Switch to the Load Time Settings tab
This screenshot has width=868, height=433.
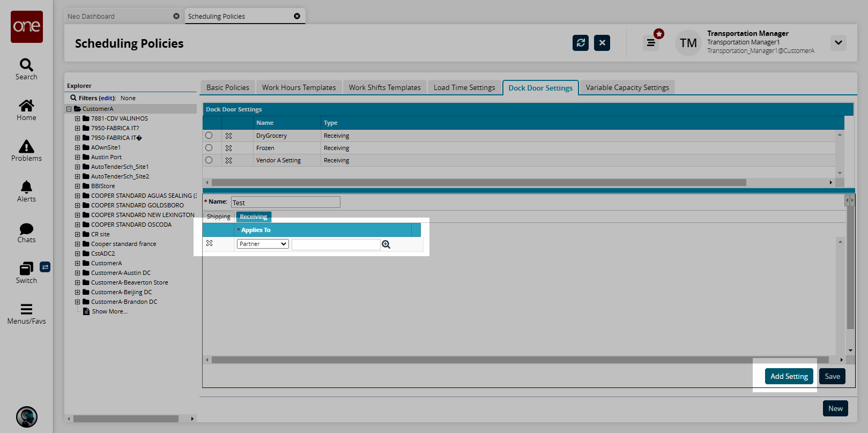[x=464, y=87]
